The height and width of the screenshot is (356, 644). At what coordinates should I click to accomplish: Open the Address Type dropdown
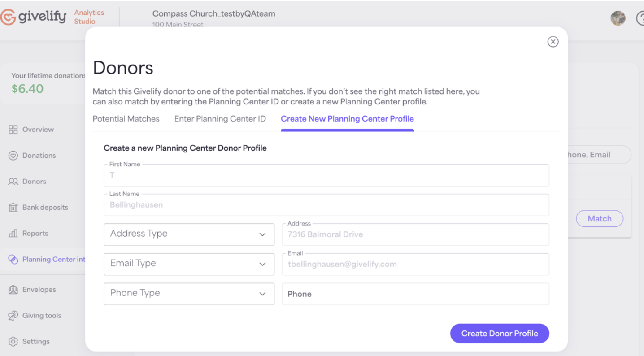pos(189,234)
